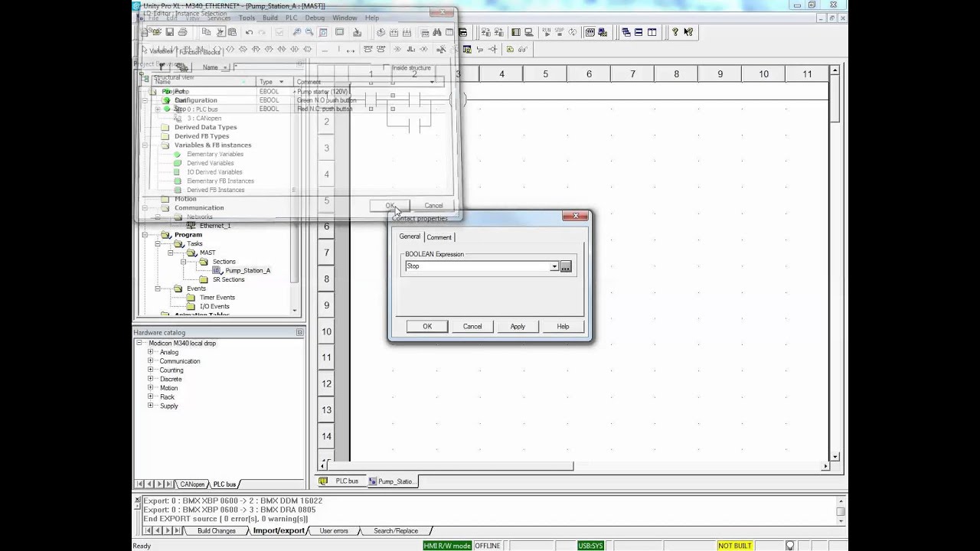Expand the Rack hardware category
This screenshot has width=980, height=551.
(x=151, y=396)
